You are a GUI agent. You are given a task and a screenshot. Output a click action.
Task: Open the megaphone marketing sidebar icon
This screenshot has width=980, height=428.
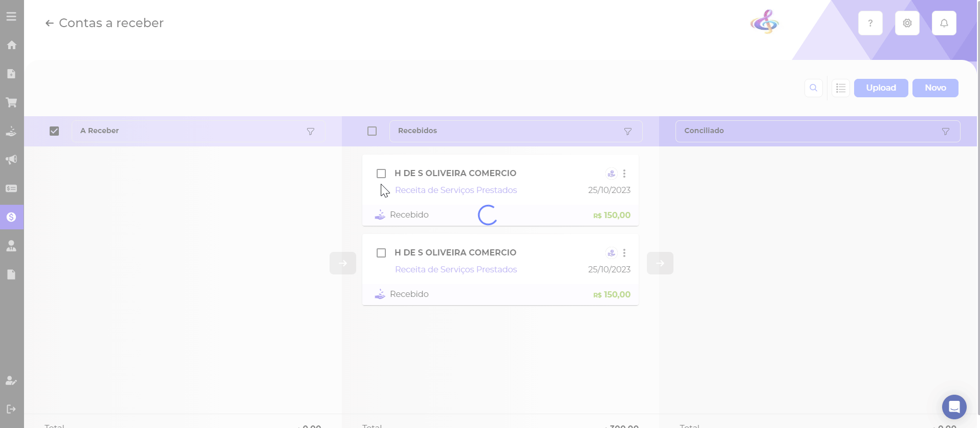[x=11, y=160]
